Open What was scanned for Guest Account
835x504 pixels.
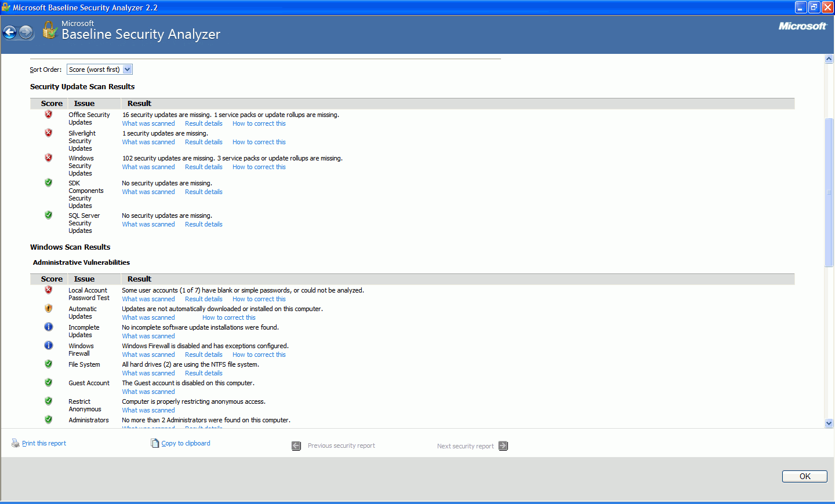click(x=148, y=392)
